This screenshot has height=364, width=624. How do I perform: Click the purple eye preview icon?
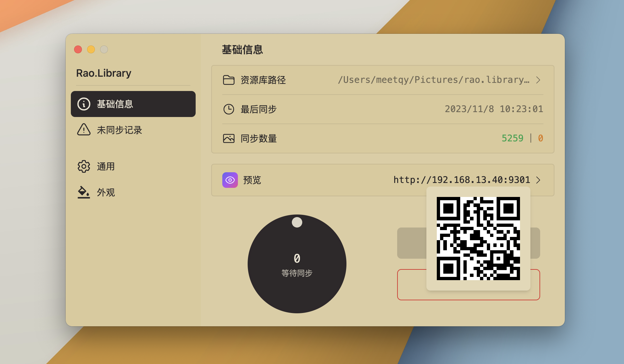pyautogui.click(x=230, y=180)
